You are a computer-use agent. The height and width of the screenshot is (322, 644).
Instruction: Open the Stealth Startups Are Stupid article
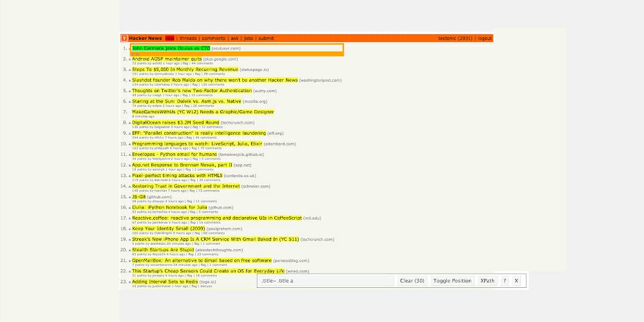[x=163, y=250]
